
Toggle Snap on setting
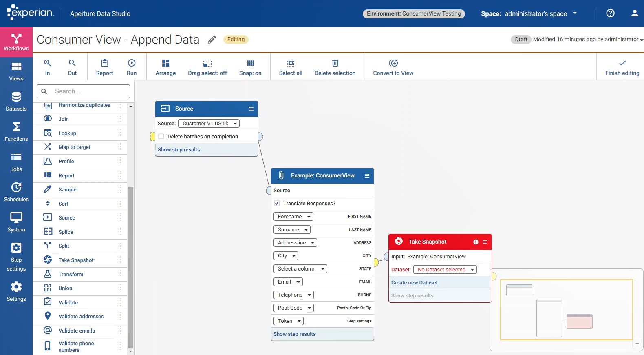[x=250, y=67]
